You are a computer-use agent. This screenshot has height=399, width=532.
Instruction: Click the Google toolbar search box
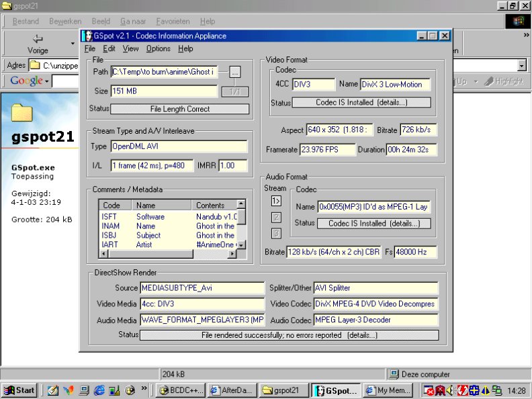click(65, 81)
